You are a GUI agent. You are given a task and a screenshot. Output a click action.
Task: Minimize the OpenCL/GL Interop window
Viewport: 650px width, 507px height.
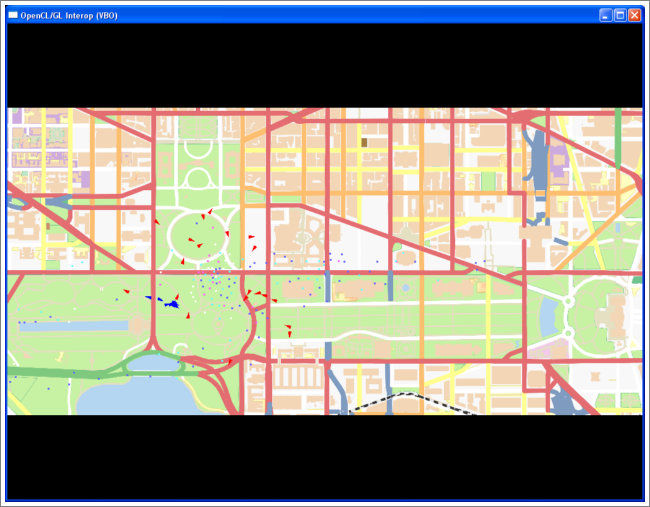[606, 15]
